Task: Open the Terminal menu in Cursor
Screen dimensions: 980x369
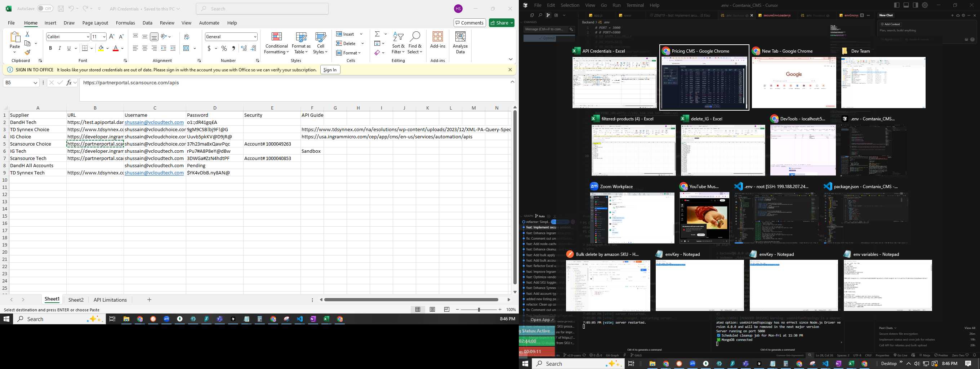Action: pos(635,5)
